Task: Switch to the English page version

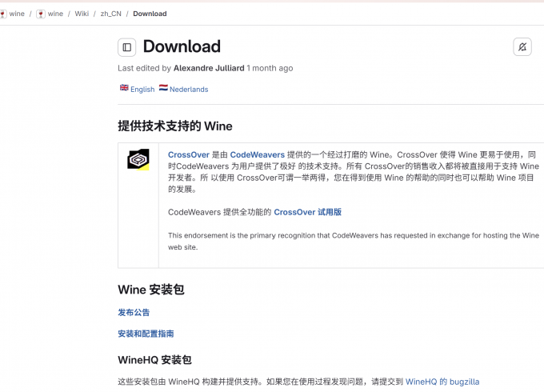Action: [x=142, y=89]
